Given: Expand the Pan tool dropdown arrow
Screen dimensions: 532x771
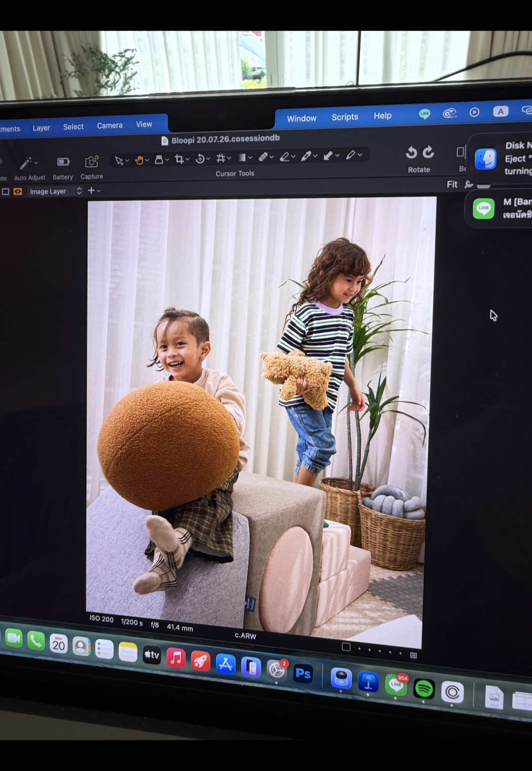Looking at the screenshot, I should pos(147,160).
